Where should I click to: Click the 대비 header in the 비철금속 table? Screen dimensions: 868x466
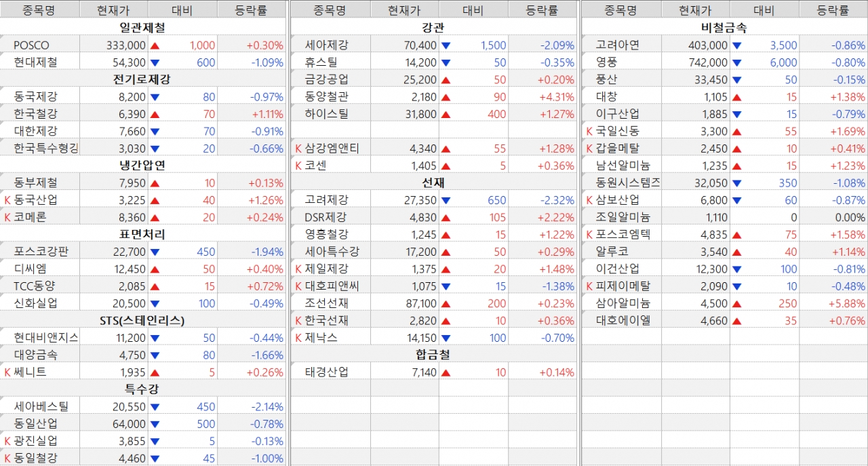point(764,10)
